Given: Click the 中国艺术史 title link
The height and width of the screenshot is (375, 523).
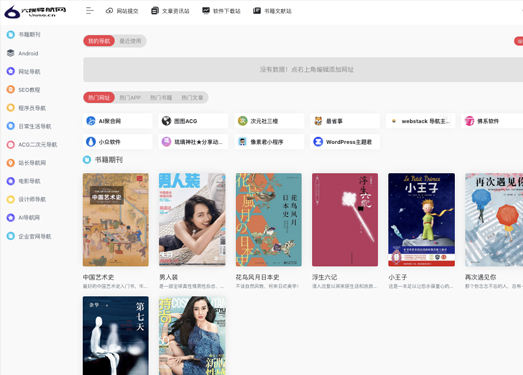Looking at the screenshot, I should (x=98, y=277).
